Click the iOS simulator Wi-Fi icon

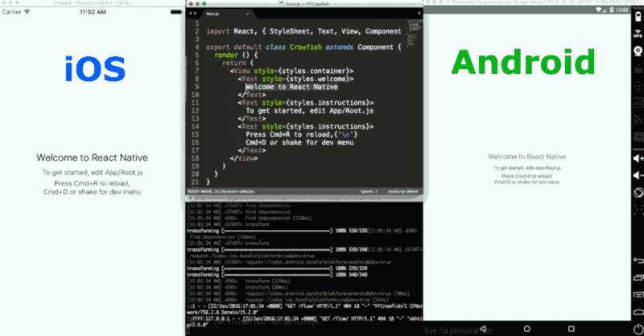point(27,12)
